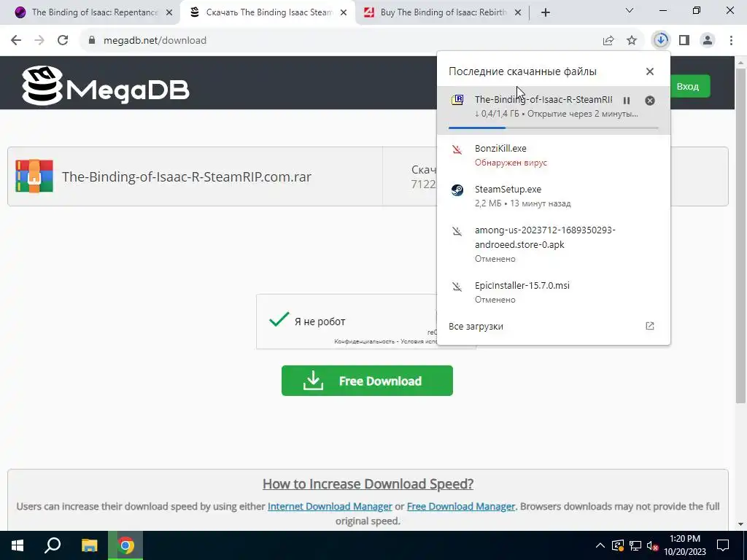Click the download progress bar
The width and height of the screenshot is (747, 560).
[x=553, y=128]
